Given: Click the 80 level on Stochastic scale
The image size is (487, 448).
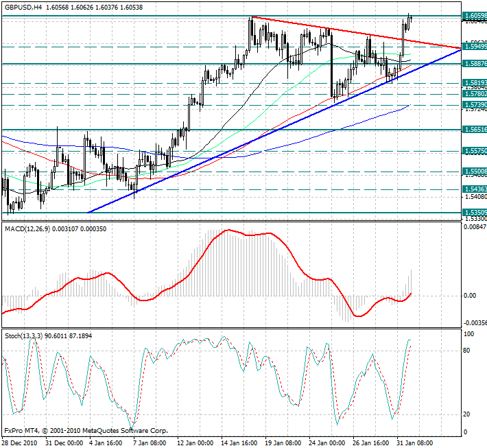Looking at the screenshot, I should [466, 351].
